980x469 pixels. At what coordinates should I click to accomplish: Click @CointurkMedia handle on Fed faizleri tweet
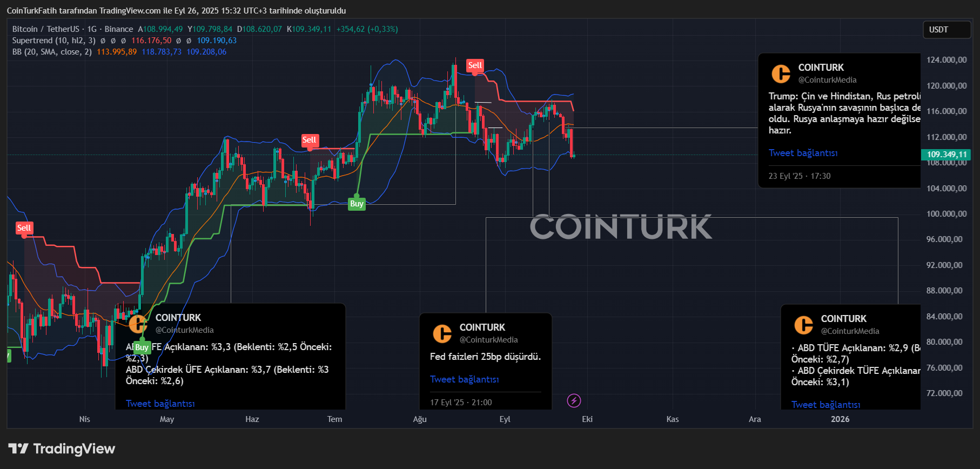(x=489, y=340)
